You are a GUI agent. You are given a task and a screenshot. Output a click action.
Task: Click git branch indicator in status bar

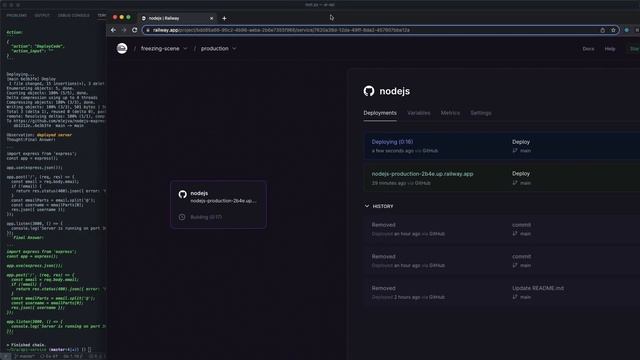[24, 356]
